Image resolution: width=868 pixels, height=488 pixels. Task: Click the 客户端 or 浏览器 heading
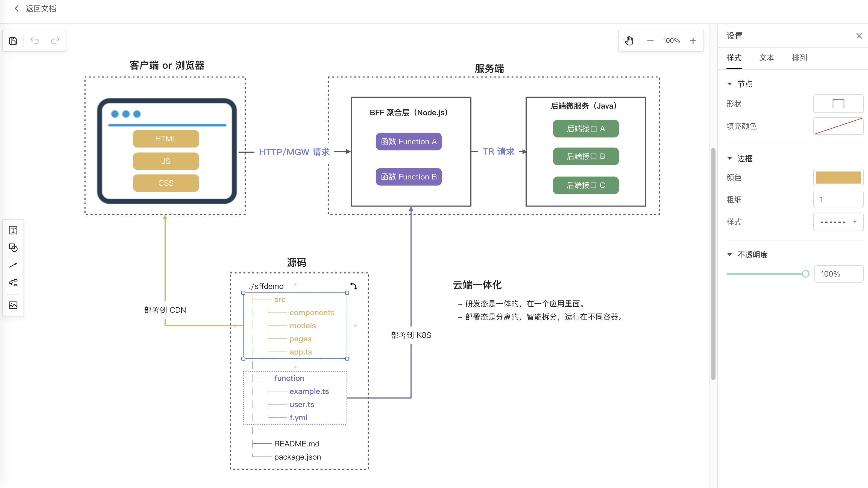pos(167,65)
